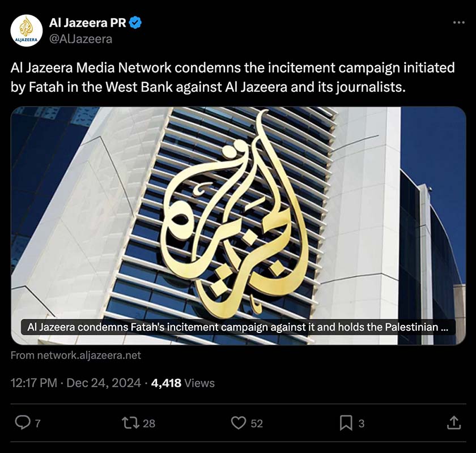
Task: Bookmark the tweet with bookmark icon
Action: pyautogui.click(x=346, y=423)
